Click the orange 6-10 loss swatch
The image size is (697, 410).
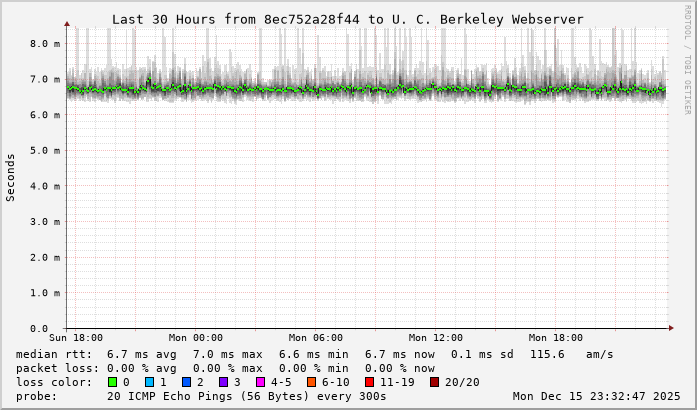[x=311, y=382]
